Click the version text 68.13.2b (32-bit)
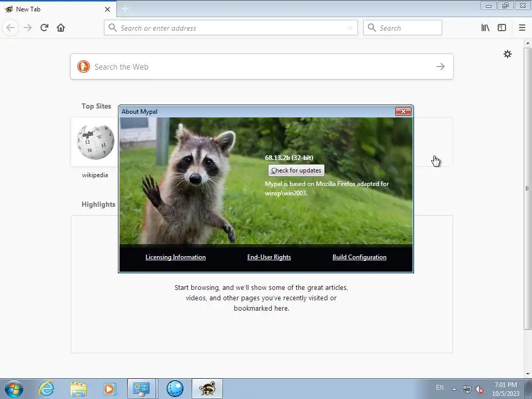 tap(289, 157)
